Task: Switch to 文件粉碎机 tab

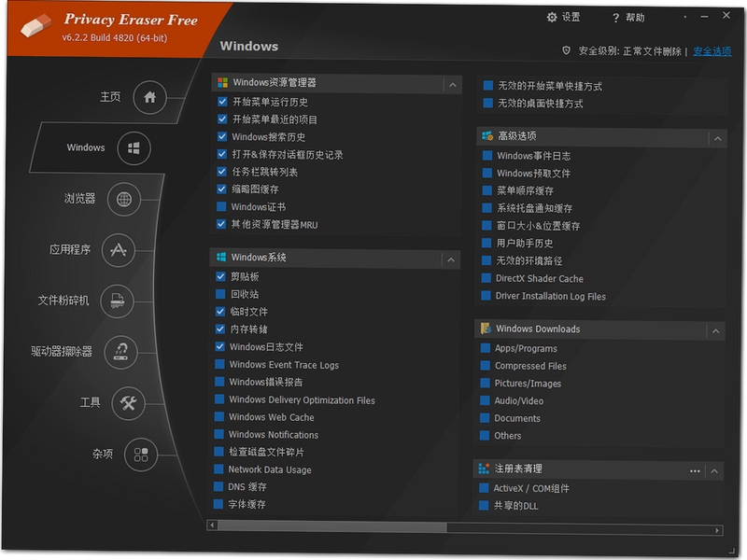Action: pyautogui.click(x=63, y=301)
